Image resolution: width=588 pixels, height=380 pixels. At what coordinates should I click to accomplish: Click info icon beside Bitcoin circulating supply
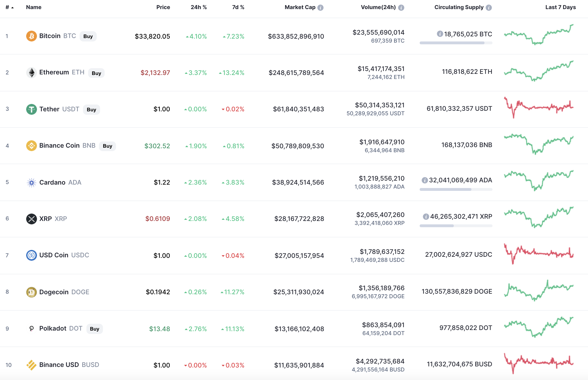(440, 34)
